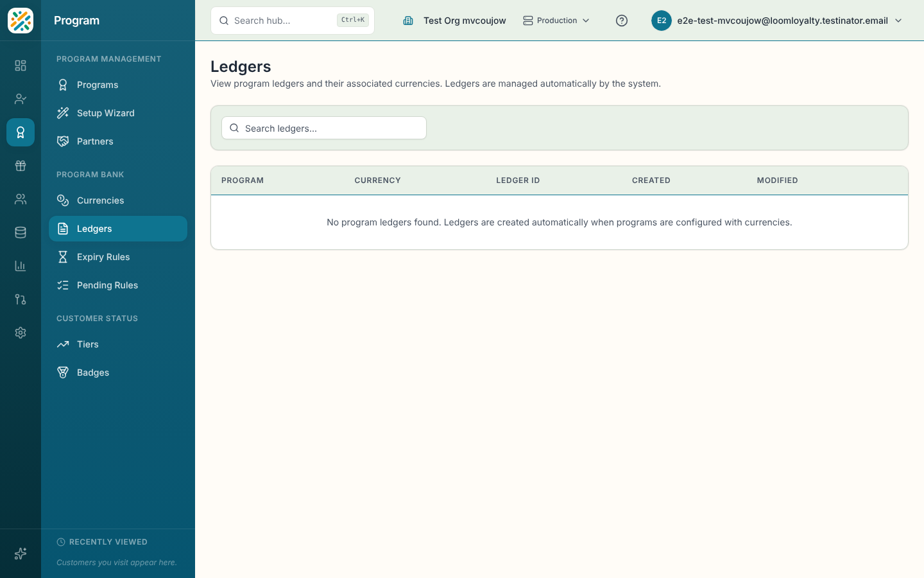The height and width of the screenshot is (578, 924).
Task: Select the two-people group icon in the left rail
Action: (21, 199)
